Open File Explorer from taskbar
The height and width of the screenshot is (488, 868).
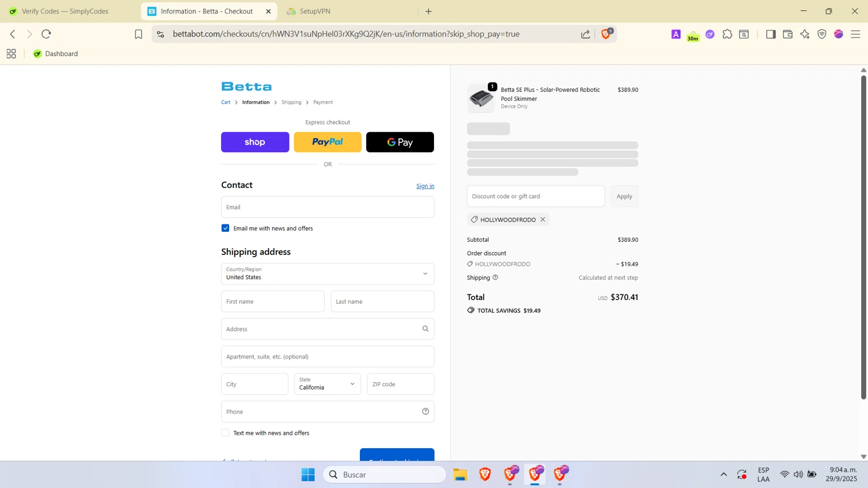pos(460,475)
